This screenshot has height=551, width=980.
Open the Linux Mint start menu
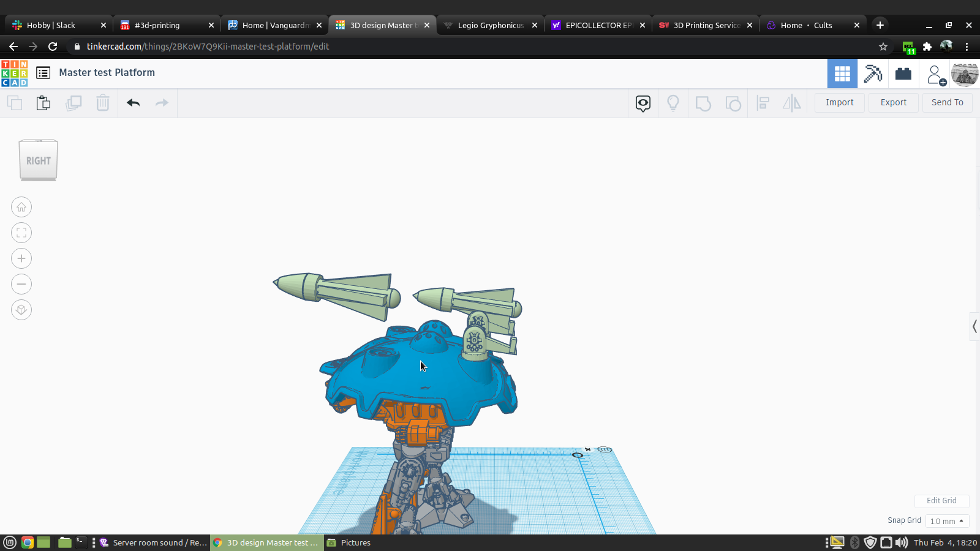10,542
